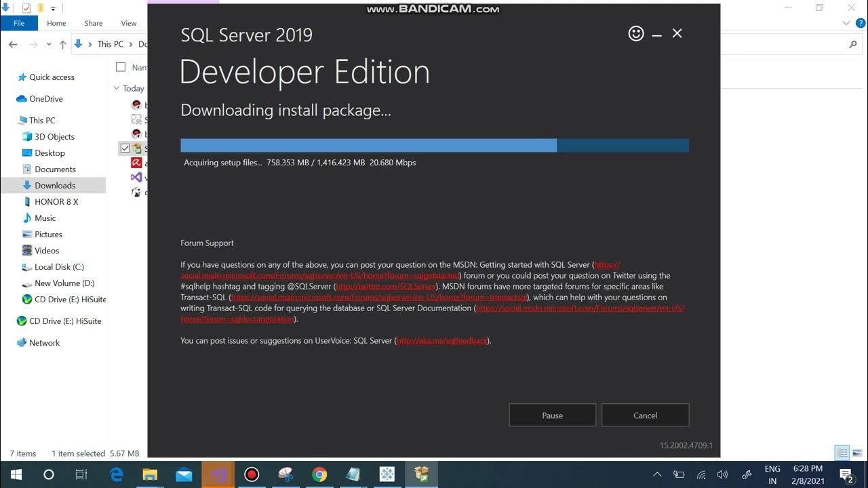Open the Share ribbon tab
Viewport: 868px width, 488px height.
pyautogui.click(x=94, y=23)
